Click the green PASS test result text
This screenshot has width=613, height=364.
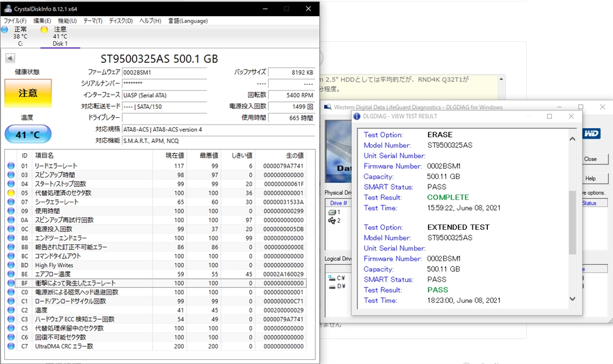[438, 290]
